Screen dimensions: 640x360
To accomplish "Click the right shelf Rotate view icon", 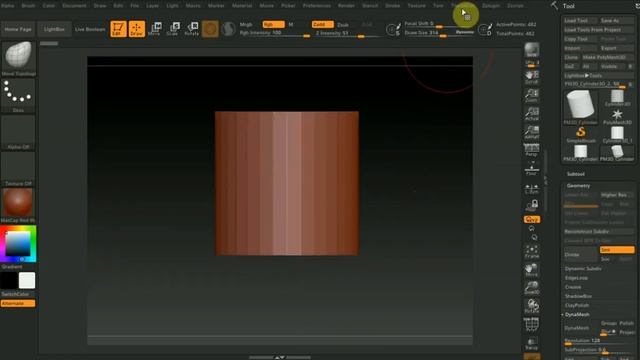I will click(532, 307).
